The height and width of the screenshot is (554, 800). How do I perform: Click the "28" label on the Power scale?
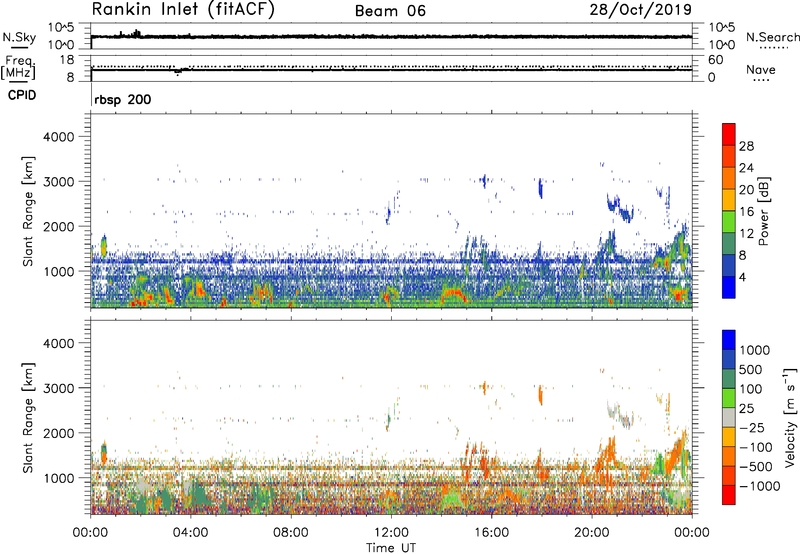pos(746,146)
